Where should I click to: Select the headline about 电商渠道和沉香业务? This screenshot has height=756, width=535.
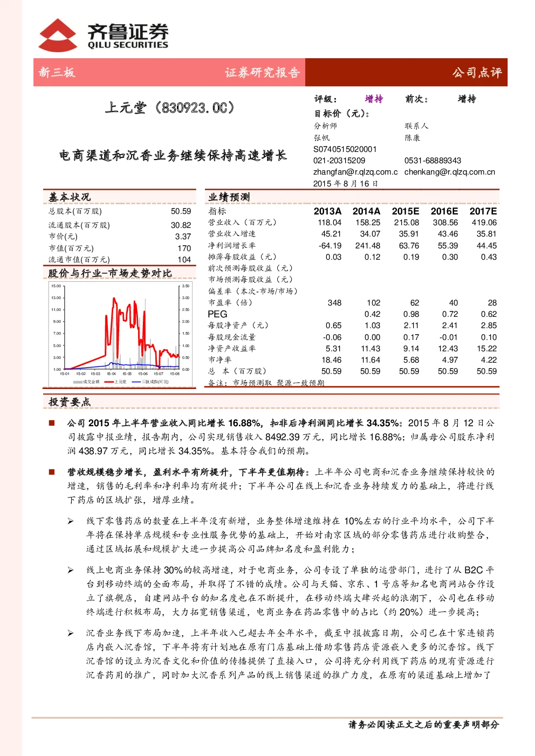click(173, 156)
